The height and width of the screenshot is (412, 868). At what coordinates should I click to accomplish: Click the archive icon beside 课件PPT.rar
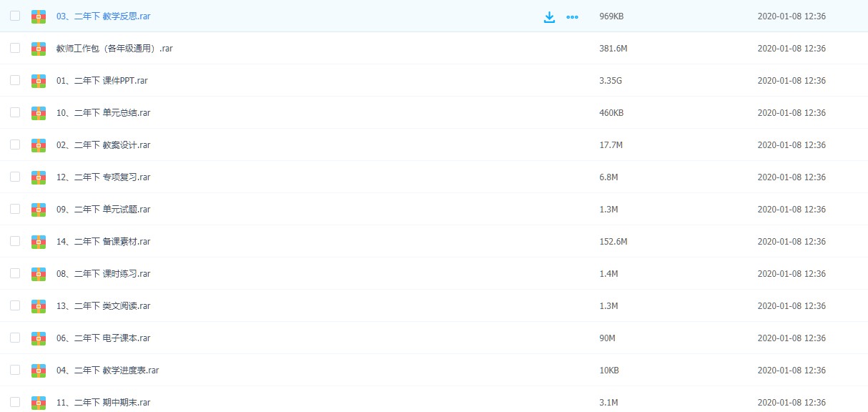pyautogui.click(x=39, y=81)
